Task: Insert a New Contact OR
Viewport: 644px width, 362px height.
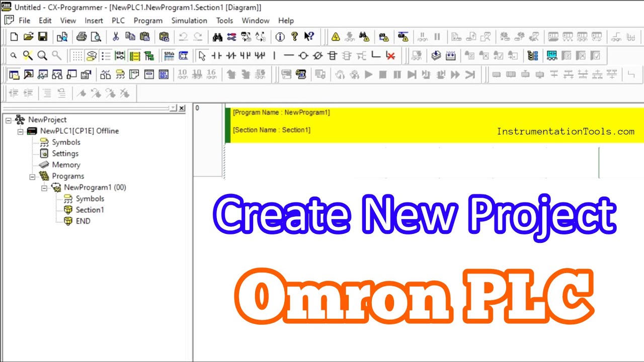Action: coord(245,56)
